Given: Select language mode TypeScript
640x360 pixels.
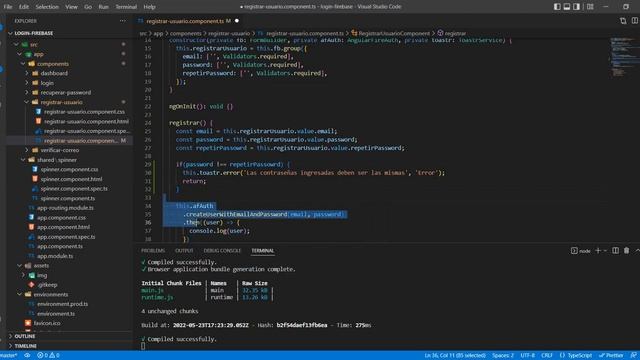Looking at the screenshot, I should point(575,356).
